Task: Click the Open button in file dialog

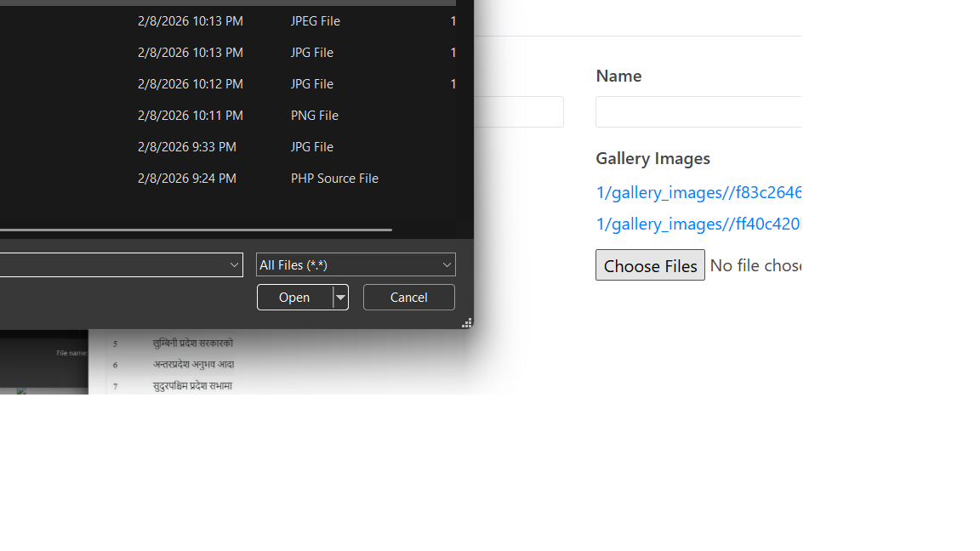Action: (x=294, y=297)
